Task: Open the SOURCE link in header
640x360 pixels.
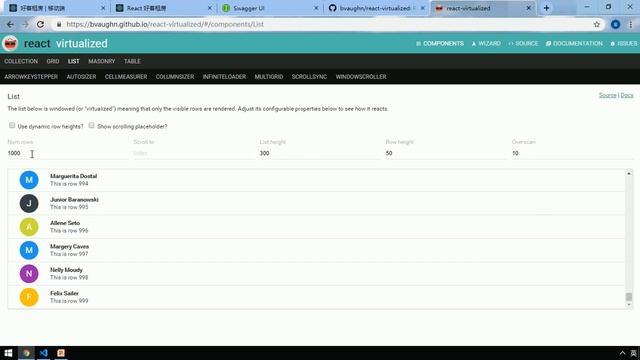Action: [x=523, y=44]
